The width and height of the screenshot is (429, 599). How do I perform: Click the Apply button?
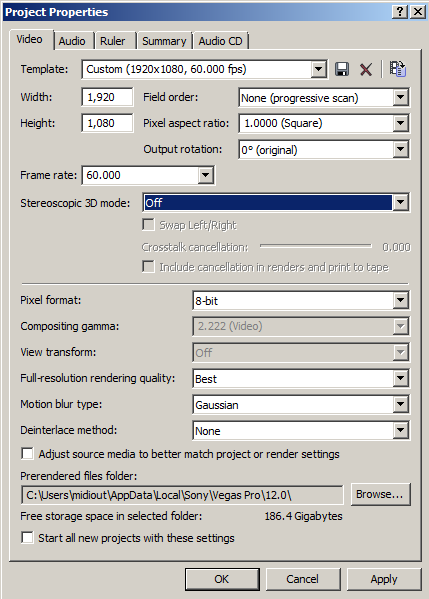[384, 579]
